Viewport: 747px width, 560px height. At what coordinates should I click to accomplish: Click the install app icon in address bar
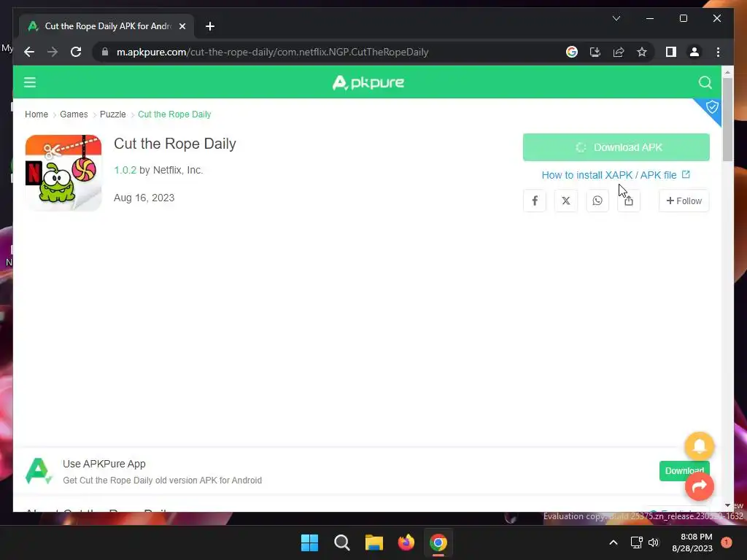[595, 52]
